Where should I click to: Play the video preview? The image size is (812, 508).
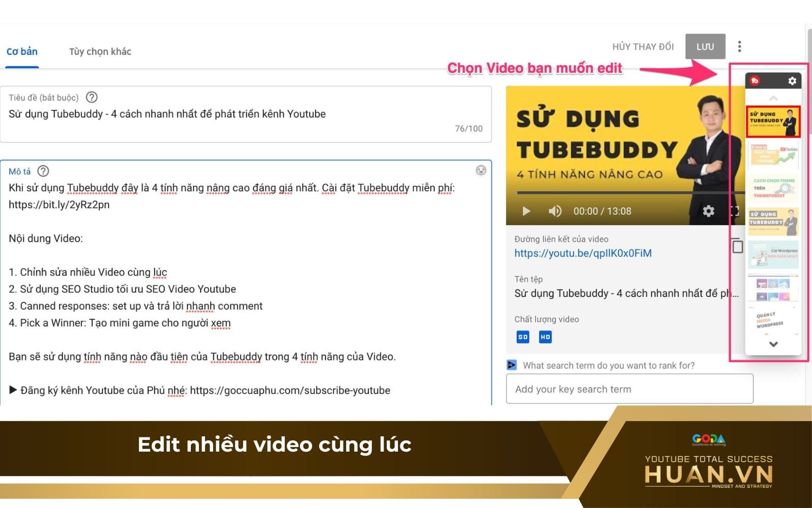pyautogui.click(x=526, y=211)
